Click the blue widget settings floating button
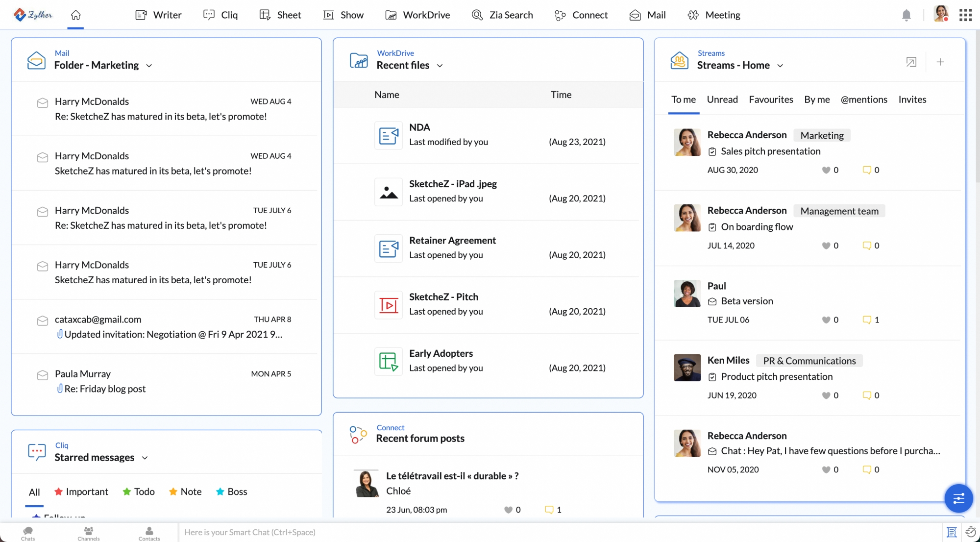Screen dimensions: 980x542 coord(958,498)
